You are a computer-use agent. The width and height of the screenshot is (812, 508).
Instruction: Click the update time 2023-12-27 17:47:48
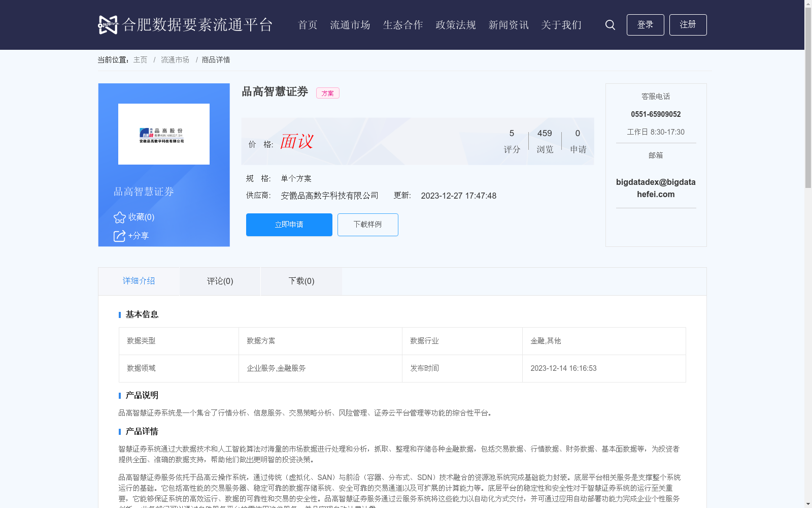click(459, 196)
